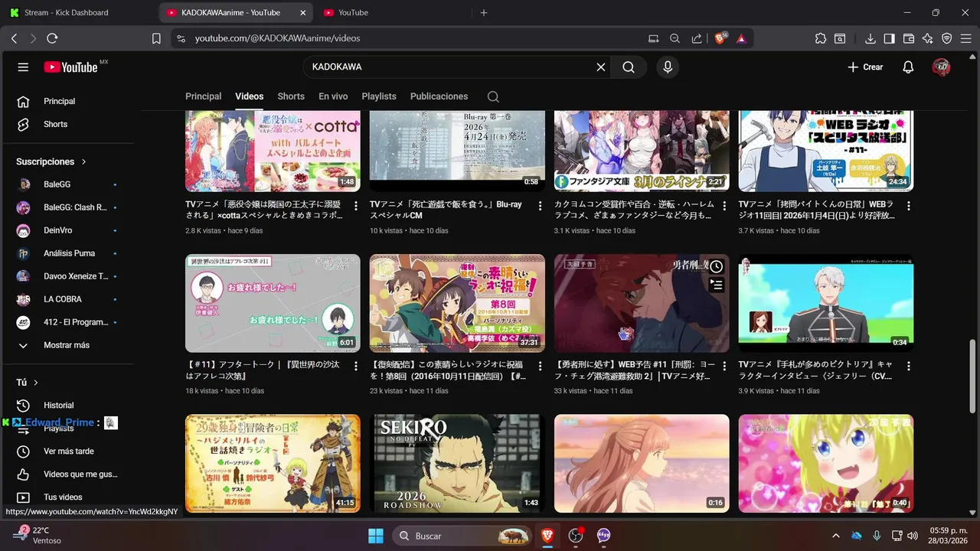The width and height of the screenshot is (980, 551).
Task: Go to YouTube home via logo
Action: tap(70, 67)
